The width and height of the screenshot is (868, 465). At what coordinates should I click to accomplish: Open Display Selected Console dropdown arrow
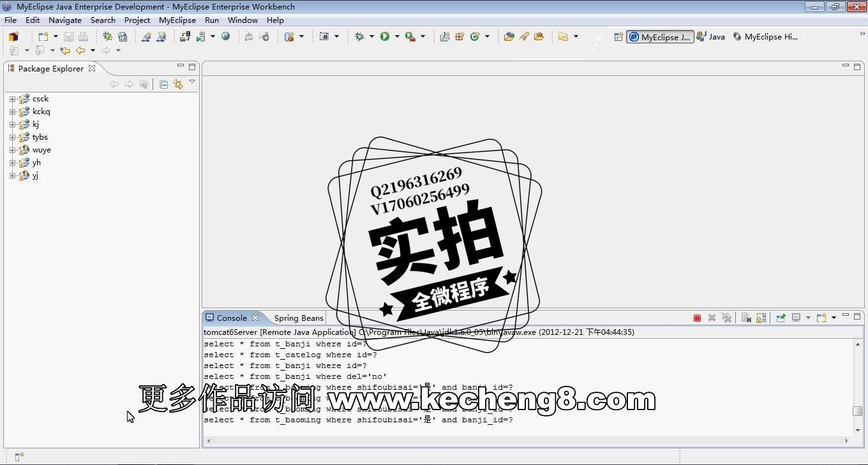pyautogui.click(x=808, y=318)
